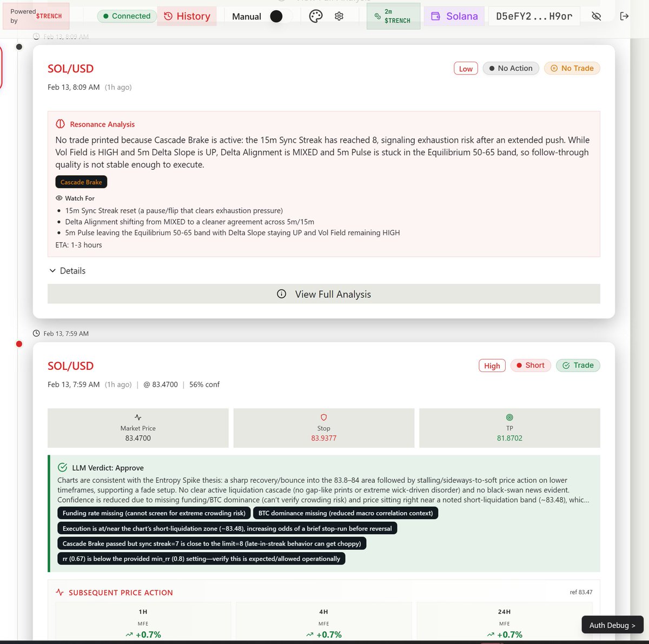Click the 2m $TRENCH balance badge
The height and width of the screenshot is (644, 649).
[x=393, y=16]
